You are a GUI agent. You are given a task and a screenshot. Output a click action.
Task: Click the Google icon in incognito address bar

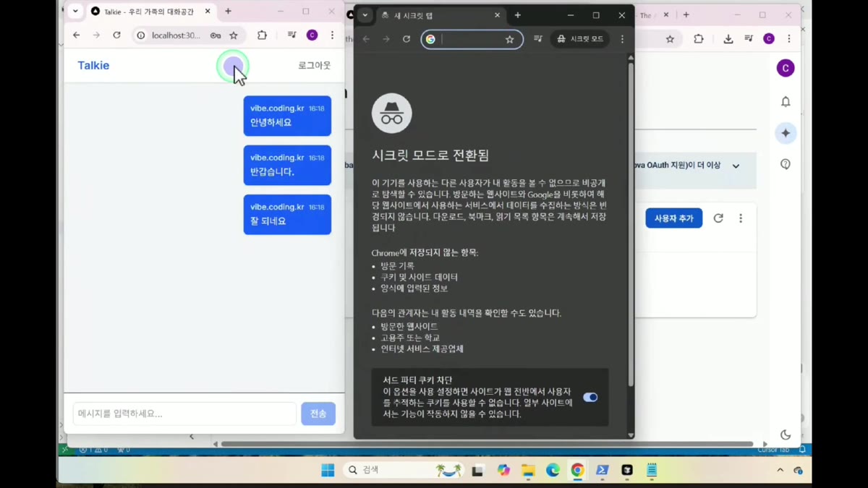pyautogui.click(x=430, y=39)
